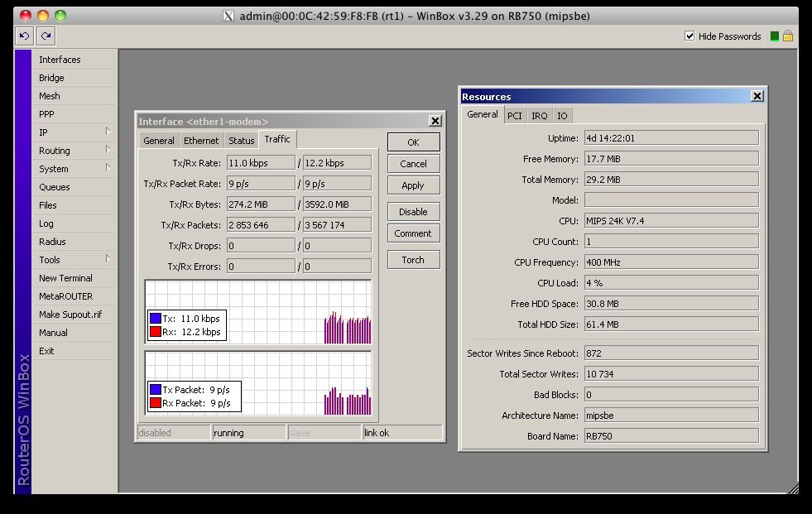Image resolution: width=812 pixels, height=514 pixels.
Task: Click the Free Memory field
Action: point(671,158)
